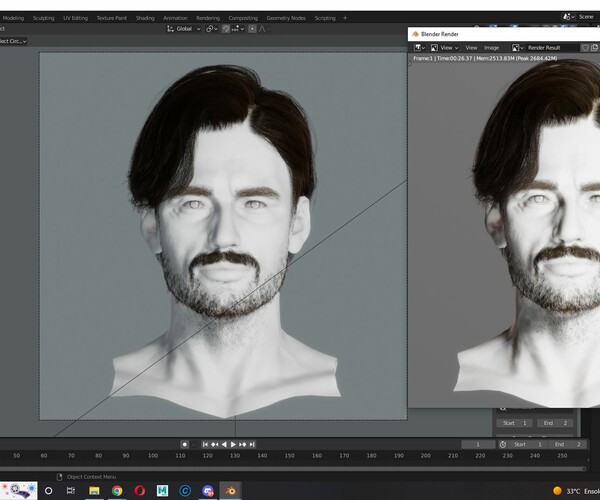Click the taskbar search highlight image
This screenshot has height=500, width=600.
tap(19, 491)
